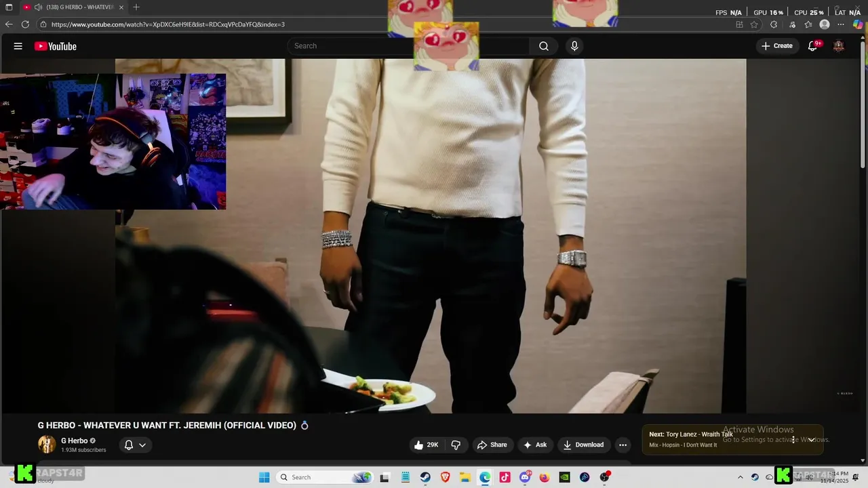Open a new browser tab
The height and width of the screenshot is (488, 868).
point(136,7)
